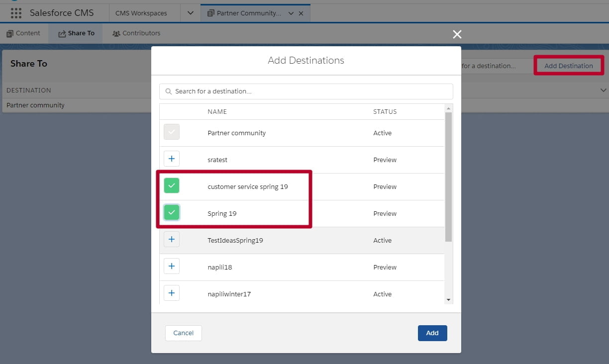Uncheck the customer service spring 19 destination
609x364 pixels.
tap(172, 185)
